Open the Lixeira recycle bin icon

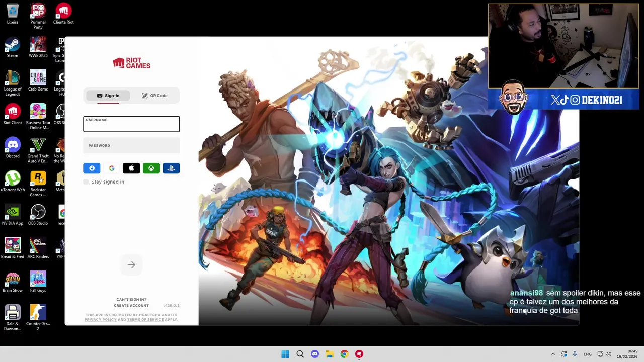point(13,14)
